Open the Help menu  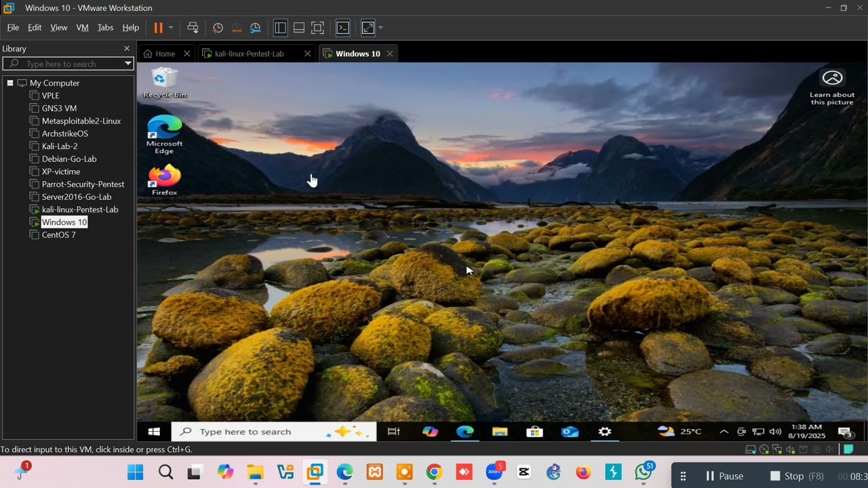pos(131,28)
